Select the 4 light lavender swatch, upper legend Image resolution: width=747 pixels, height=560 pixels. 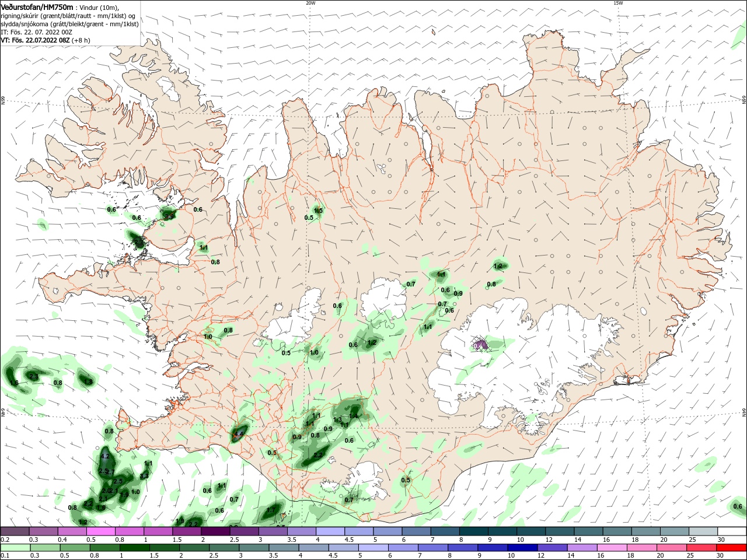pyautogui.click(x=329, y=531)
